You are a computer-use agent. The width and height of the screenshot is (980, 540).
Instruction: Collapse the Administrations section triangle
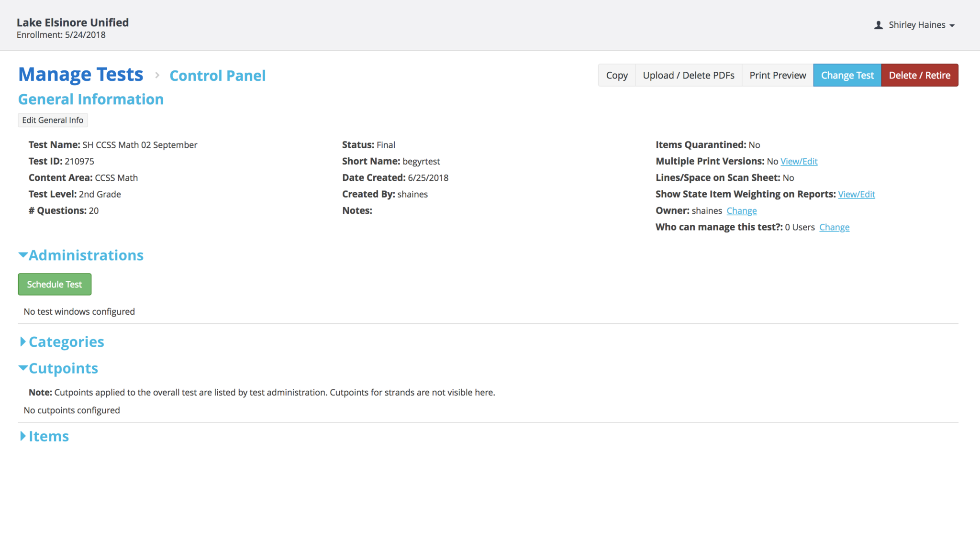(x=22, y=255)
